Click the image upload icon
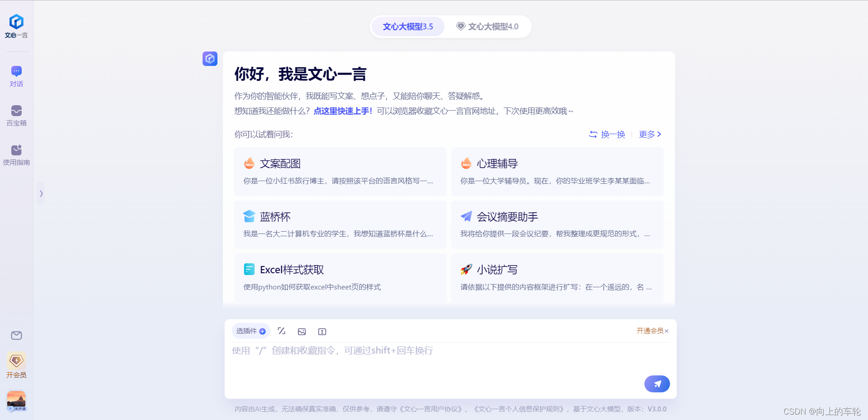Screen dimensions: 868x420 [x=302, y=331]
